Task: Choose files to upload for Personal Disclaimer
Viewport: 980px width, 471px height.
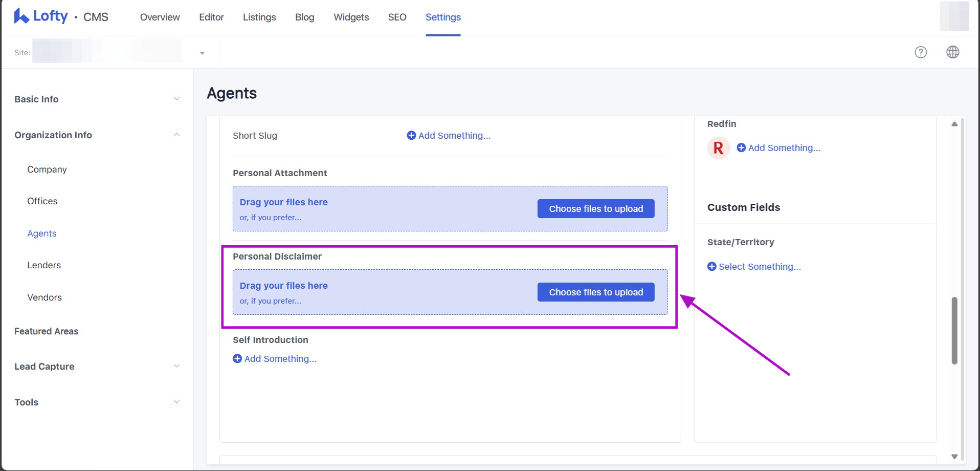Action: tap(596, 292)
